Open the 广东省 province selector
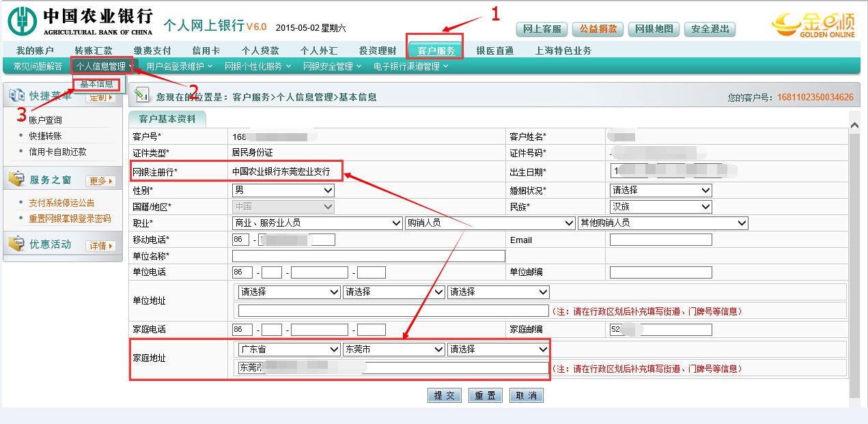This screenshot has height=424, width=868. pos(288,349)
